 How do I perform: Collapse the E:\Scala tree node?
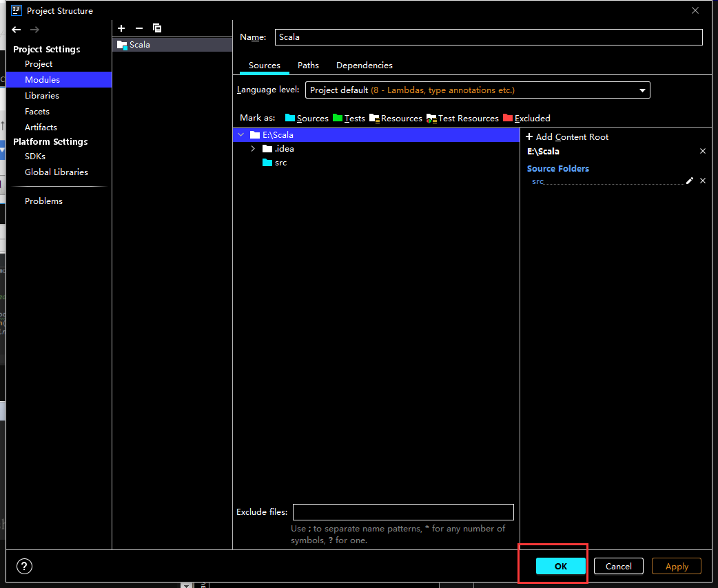pos(241,134)
